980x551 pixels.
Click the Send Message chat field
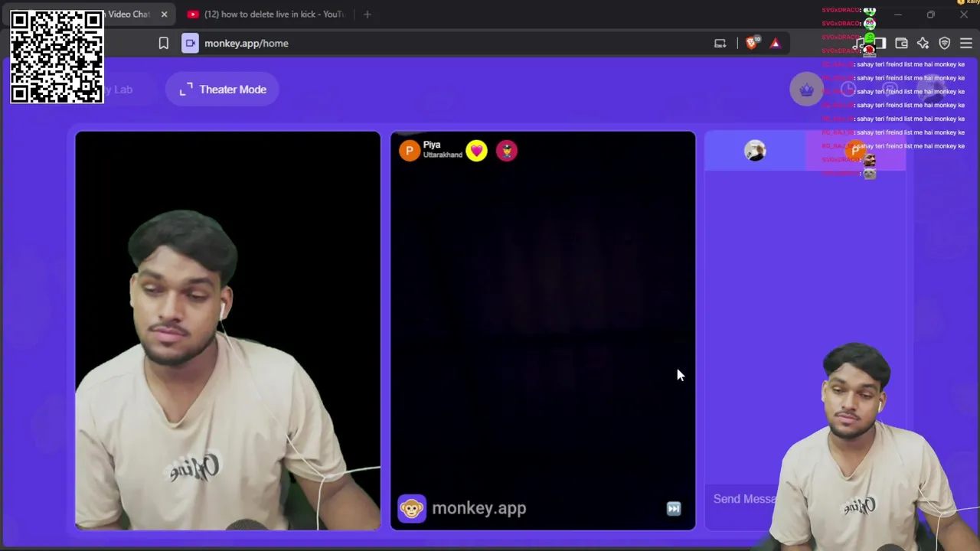744,499
